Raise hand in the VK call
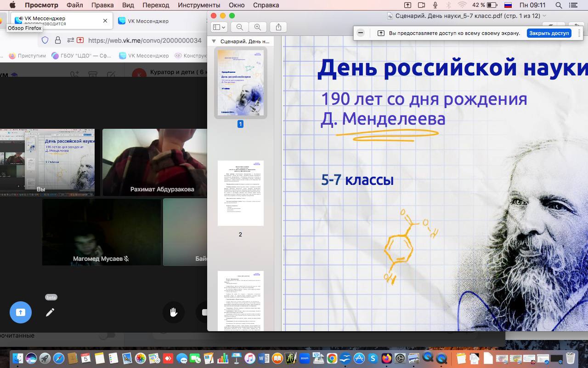 [x=174, y=312]
